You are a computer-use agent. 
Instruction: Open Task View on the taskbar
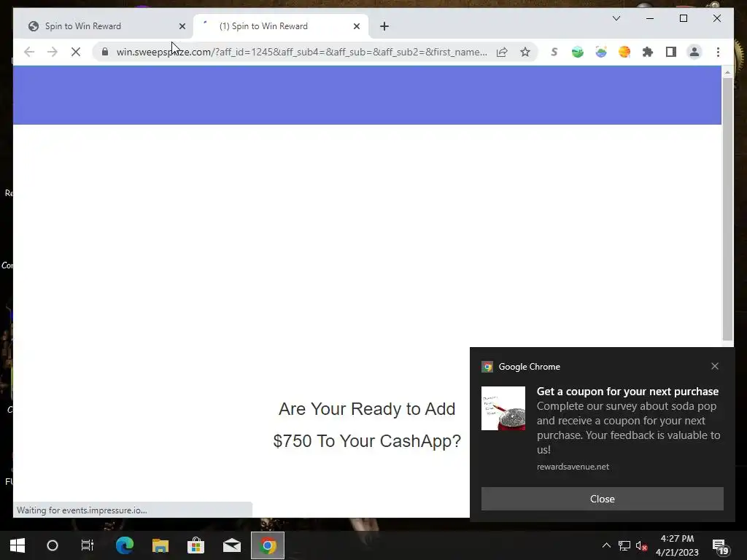(x=88, y=545)
